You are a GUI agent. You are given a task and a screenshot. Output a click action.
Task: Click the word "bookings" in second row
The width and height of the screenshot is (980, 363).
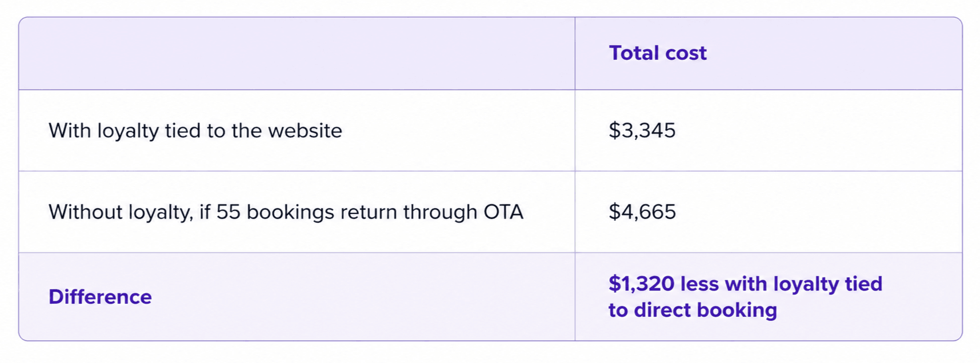coord(290,213)
